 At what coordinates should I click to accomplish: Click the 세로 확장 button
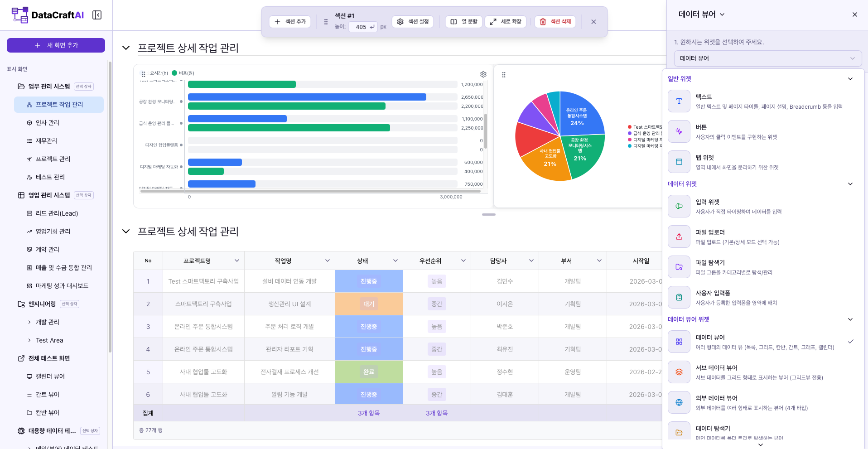[x=506, y=22]
